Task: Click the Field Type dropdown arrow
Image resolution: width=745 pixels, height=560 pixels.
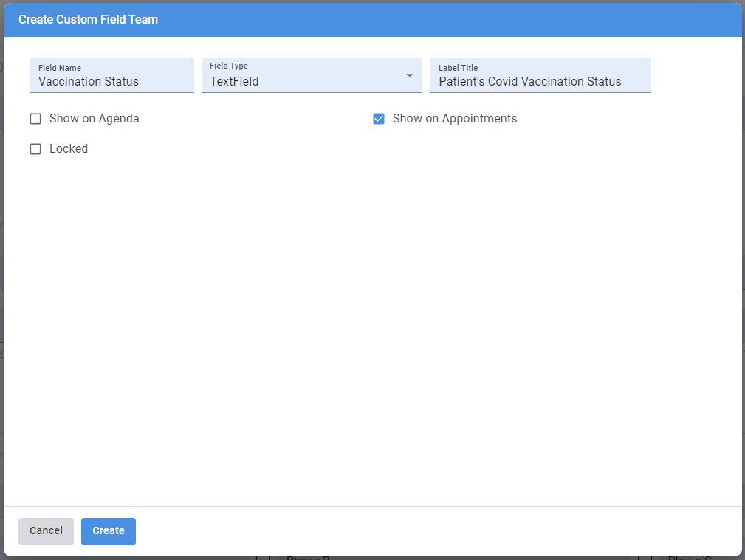Action: pos(409,75)
